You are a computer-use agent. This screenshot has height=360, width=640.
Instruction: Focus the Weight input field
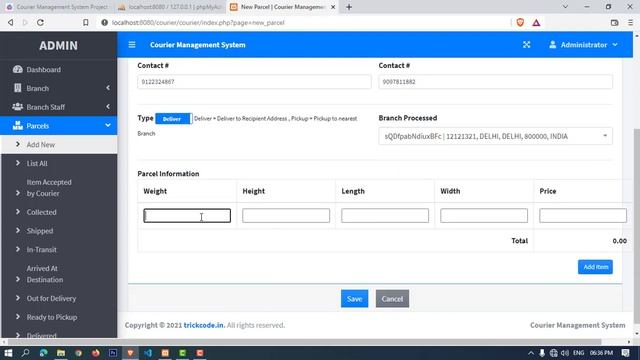click(x=187, y=216)
